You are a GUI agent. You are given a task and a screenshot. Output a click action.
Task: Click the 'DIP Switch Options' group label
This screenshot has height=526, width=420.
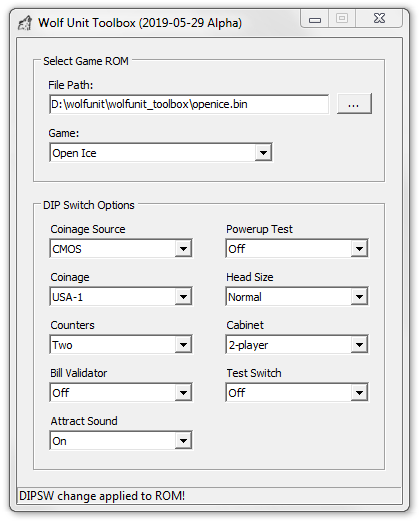click(x=89, y=205)
